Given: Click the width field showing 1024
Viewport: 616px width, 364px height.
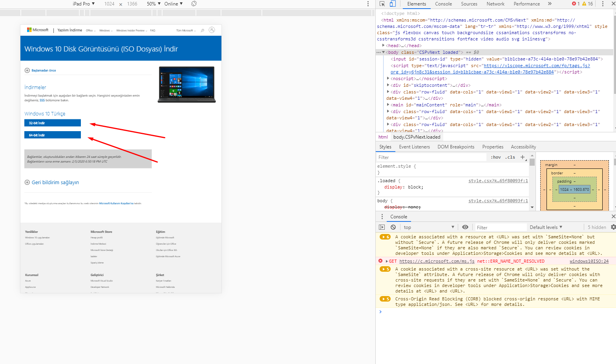Looking at the screenshot, I should pyautogui.click(x=110, y=4).
